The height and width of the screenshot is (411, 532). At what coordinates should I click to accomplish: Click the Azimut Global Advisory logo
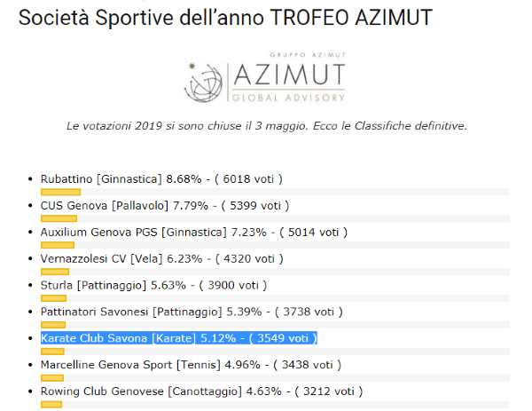coord(265,77)
